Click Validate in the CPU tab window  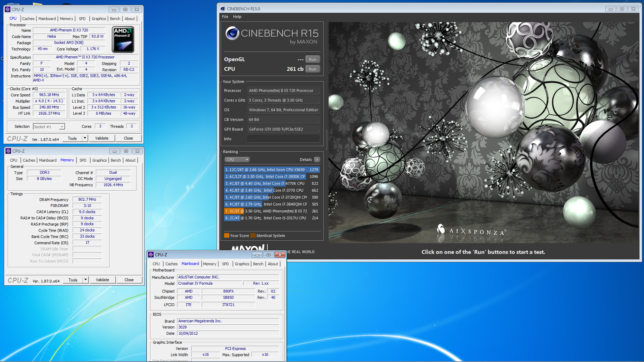coord(102,138)
